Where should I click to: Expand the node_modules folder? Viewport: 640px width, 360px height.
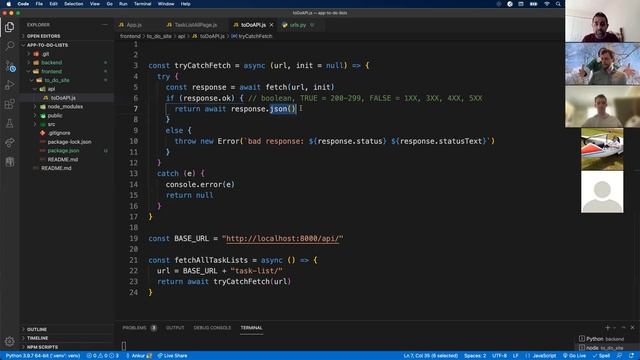[x=65, y=107]
